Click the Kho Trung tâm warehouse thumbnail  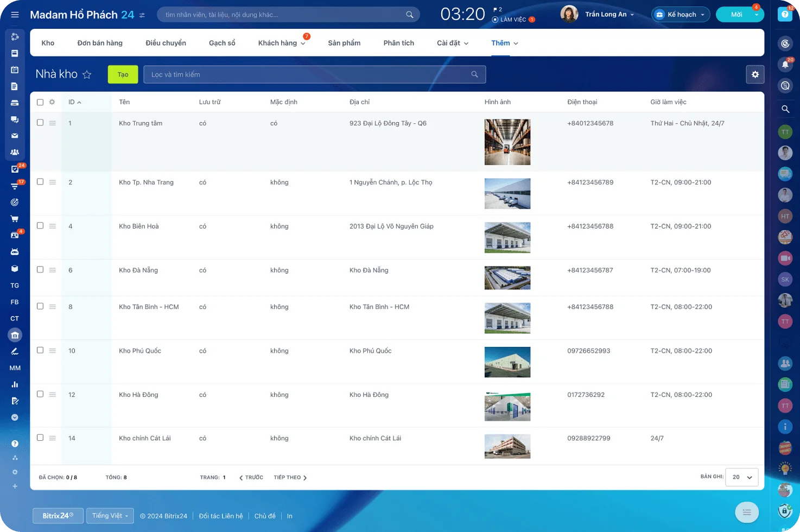(507, 142)
